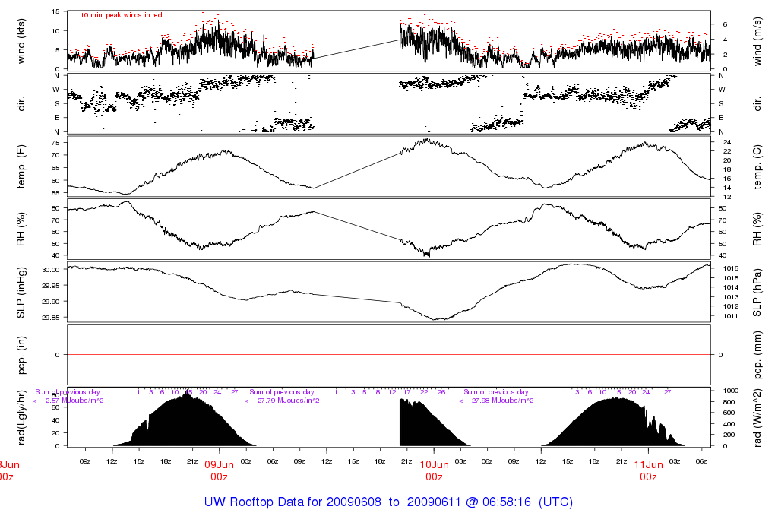Click the '27.79 MJoules/m^2' daily sum text
The height and width of the screenshot is (532, 778).
point(289,401)
